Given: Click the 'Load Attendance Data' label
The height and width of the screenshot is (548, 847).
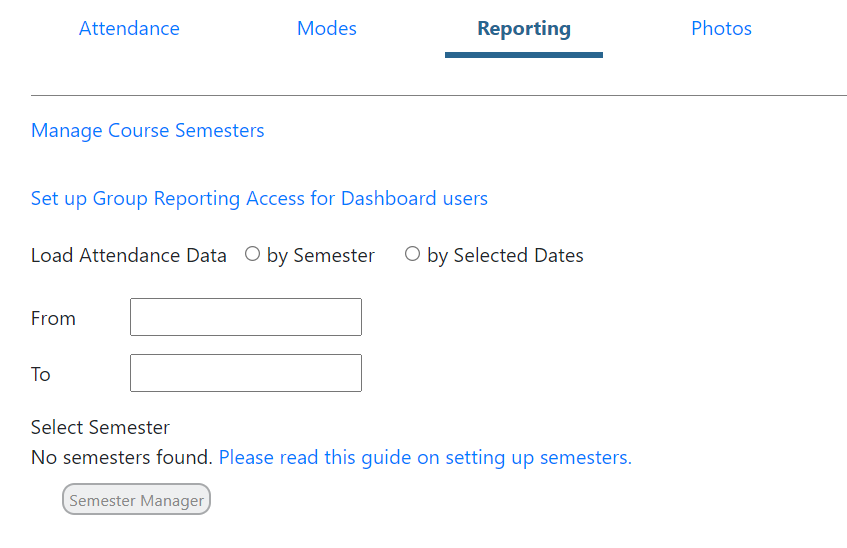Looking at the screenshot, I should [x=129, y=256].
